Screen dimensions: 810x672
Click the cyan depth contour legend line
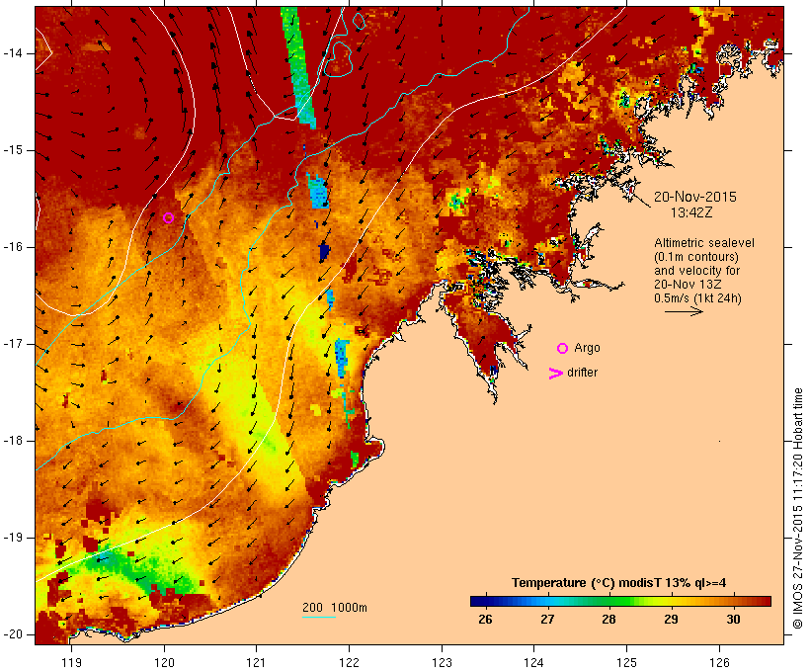pyautogui.click(x=319, y=618)
